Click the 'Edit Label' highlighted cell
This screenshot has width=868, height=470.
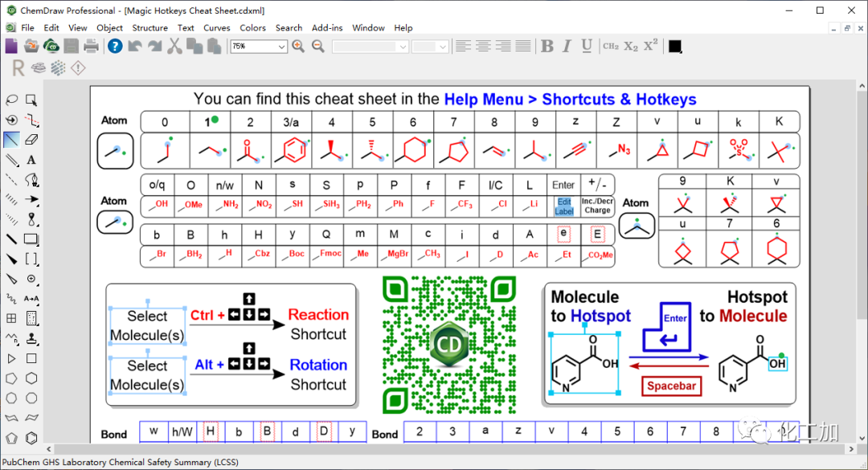563,206
